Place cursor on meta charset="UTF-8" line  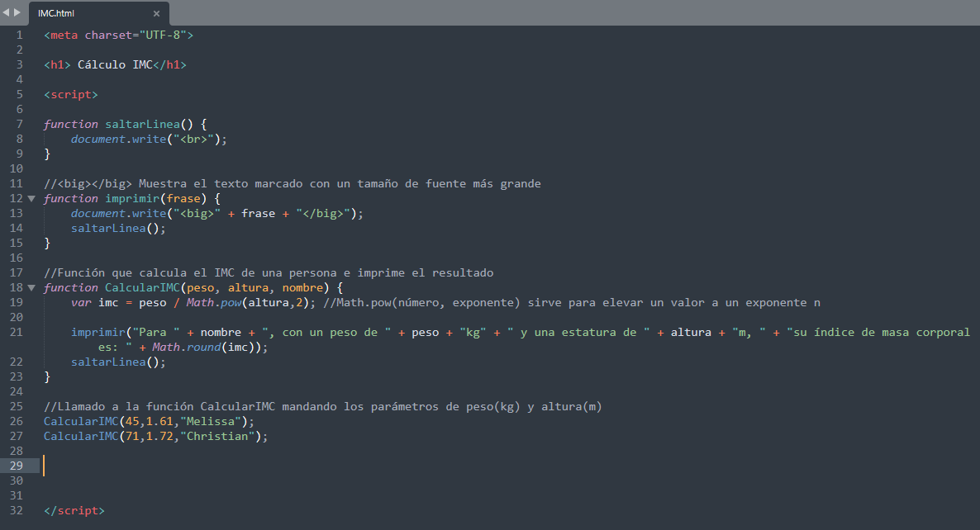pyautogui.click(x=119, y=35)
